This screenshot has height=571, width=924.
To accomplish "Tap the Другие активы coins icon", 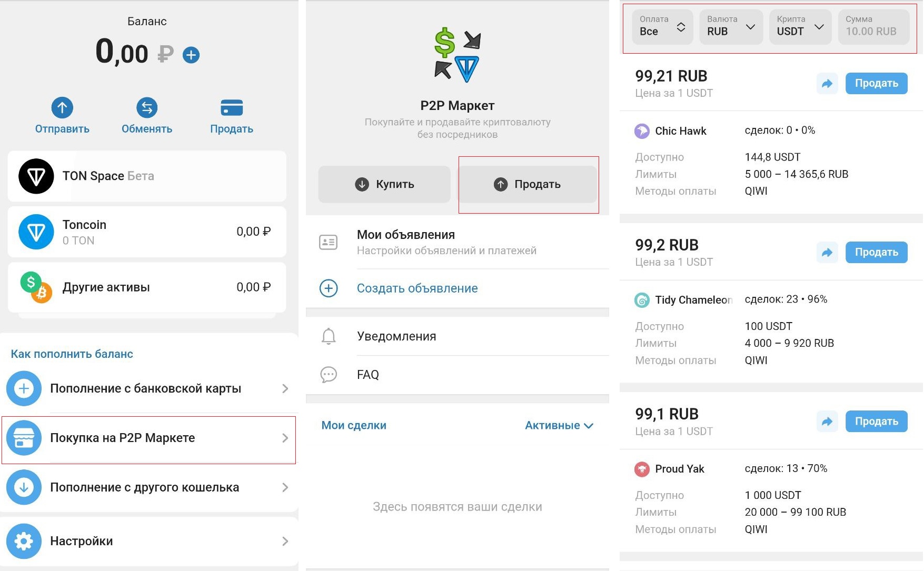I will [x=36, y=287].
